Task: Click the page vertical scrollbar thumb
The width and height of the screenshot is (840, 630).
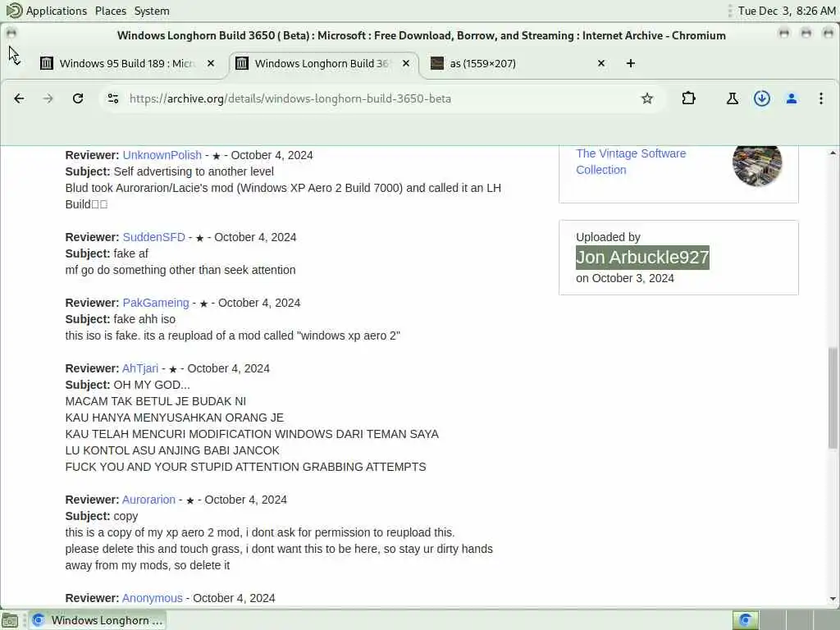Action: [x=833, y=398]
